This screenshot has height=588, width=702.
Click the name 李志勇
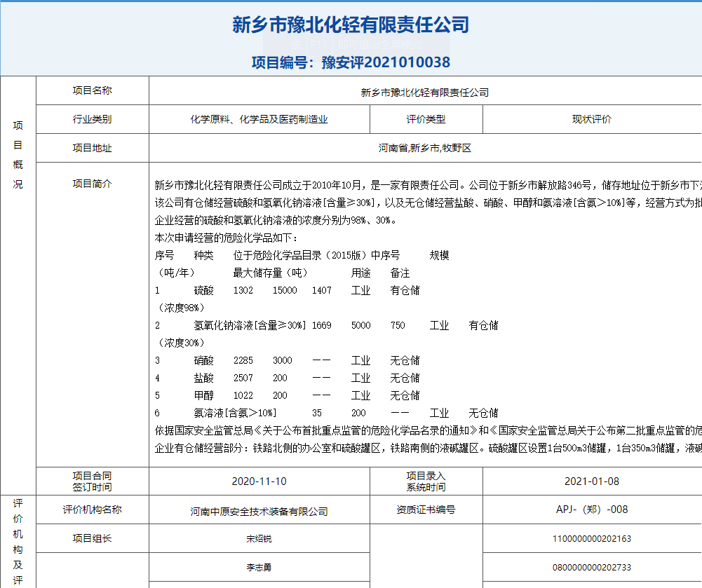[259, 568]
